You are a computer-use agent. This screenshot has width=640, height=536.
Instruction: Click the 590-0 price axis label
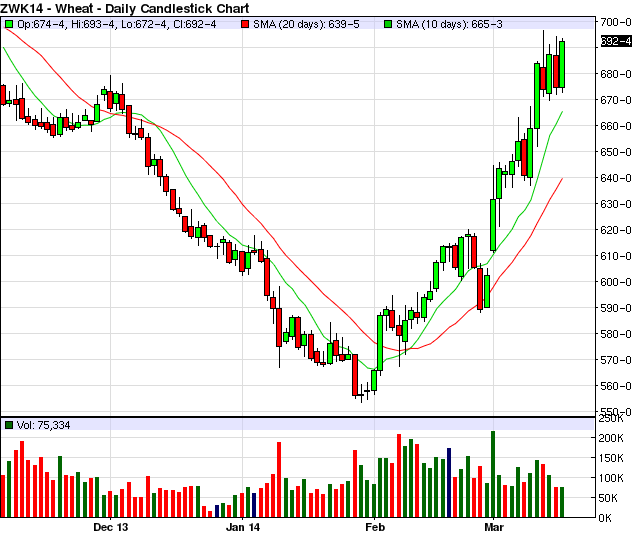tap(616, 308)
